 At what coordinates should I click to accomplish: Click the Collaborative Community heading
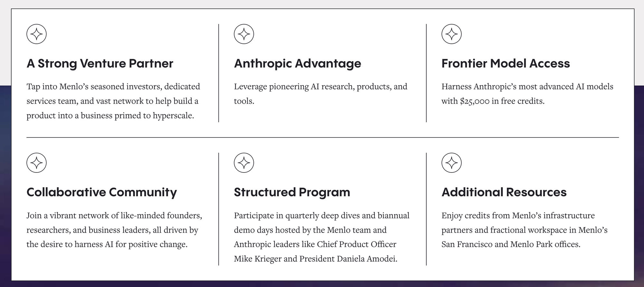[x=102, y=192]
